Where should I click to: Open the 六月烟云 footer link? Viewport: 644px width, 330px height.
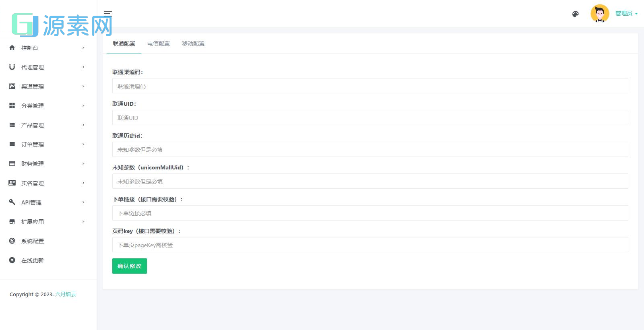[66, 294]
